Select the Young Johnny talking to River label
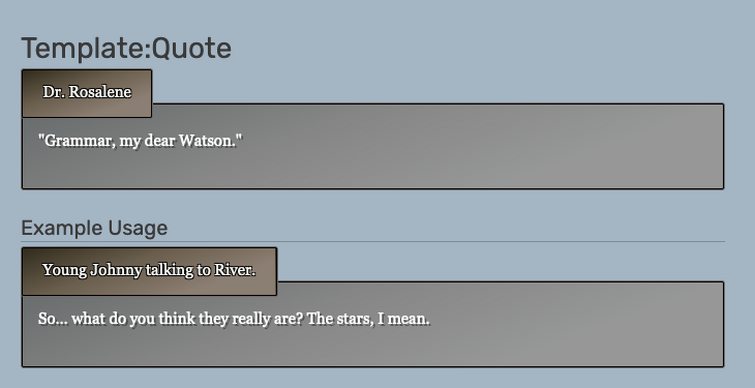This screenshot has height=388, width=755. 149,272
